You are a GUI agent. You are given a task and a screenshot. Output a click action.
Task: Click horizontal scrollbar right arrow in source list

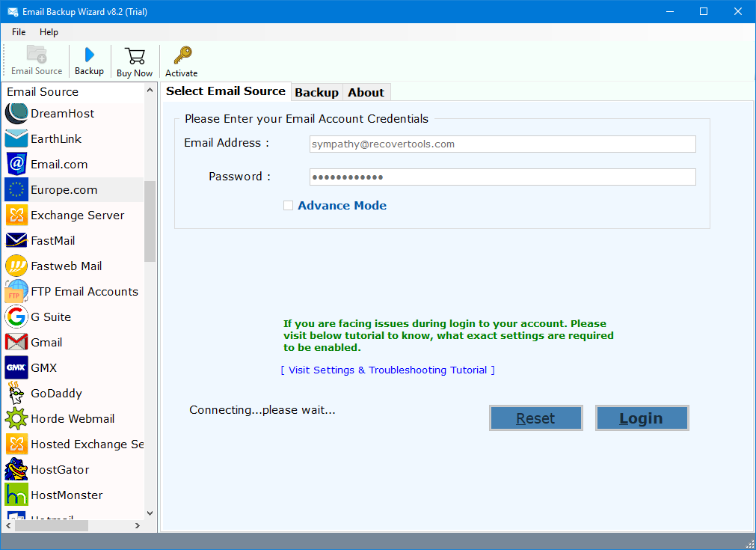point(138,525)
